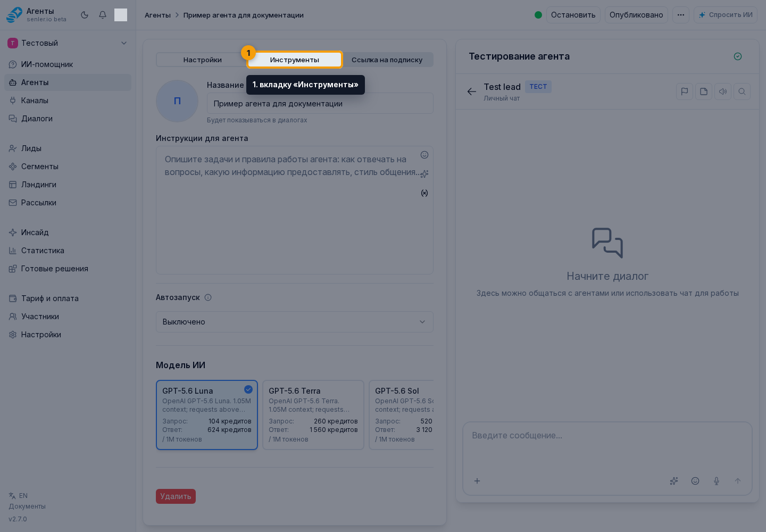The width and height of the screenshot is (766, 532).
Task: Go to Каналы section
Action: tap(68, 101)
